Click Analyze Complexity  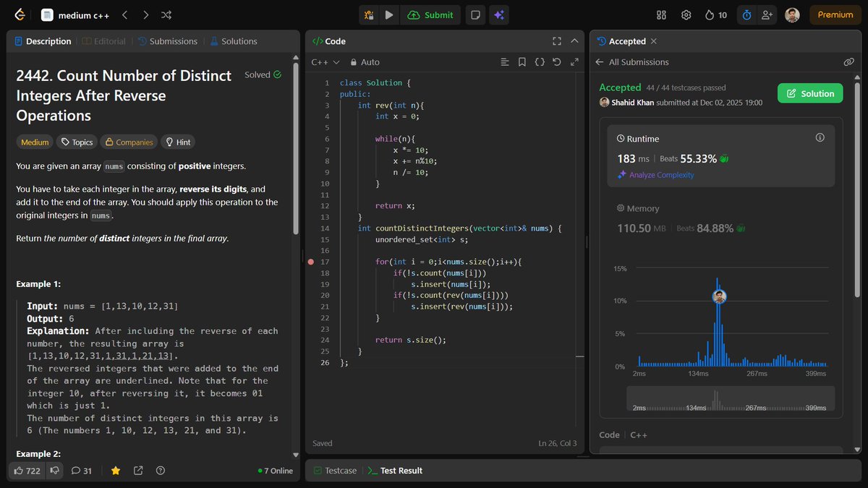click(x=655, y=175)
